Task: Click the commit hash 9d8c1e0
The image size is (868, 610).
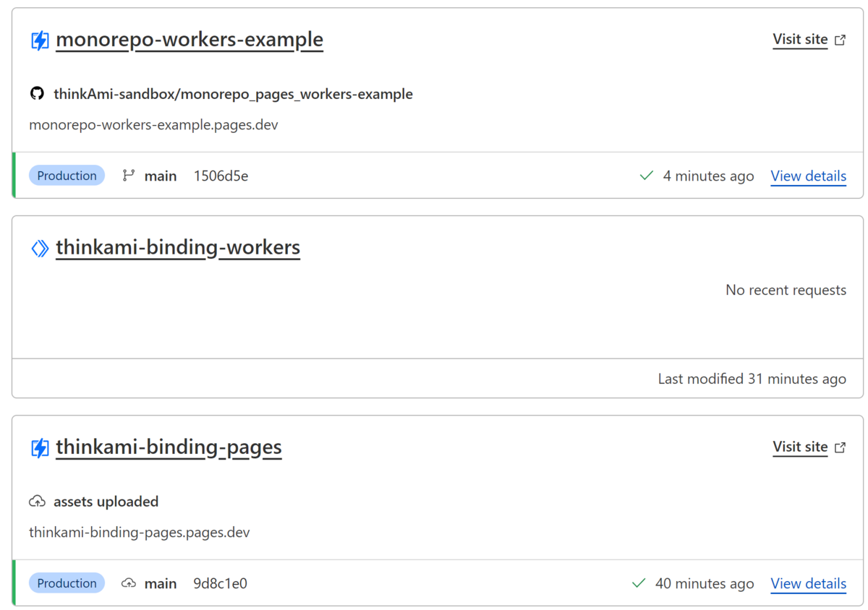Action: 220,583
